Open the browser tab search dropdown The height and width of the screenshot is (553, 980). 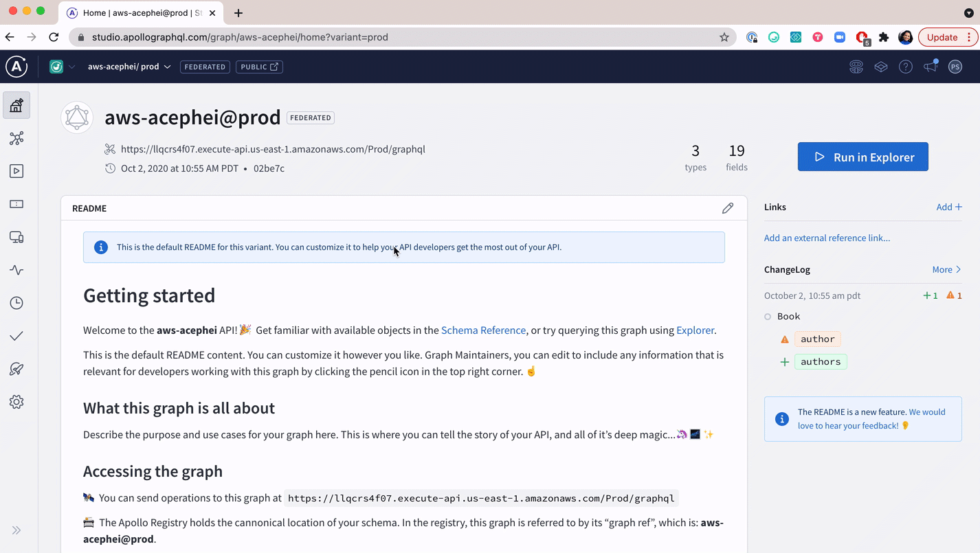968,13
